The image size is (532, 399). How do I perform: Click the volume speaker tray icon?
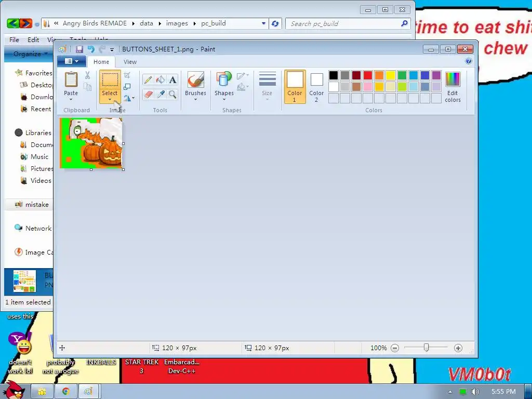coord(475,392)
